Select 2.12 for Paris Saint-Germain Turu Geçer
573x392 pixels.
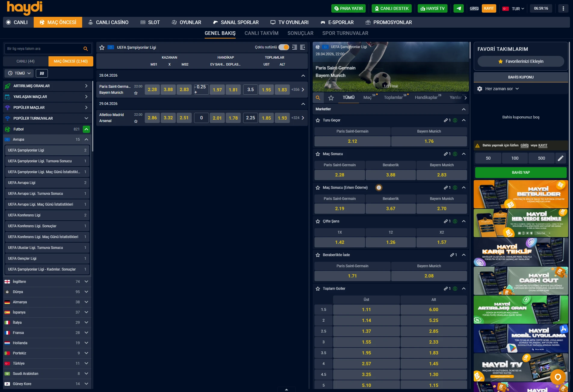coord(352,141)
